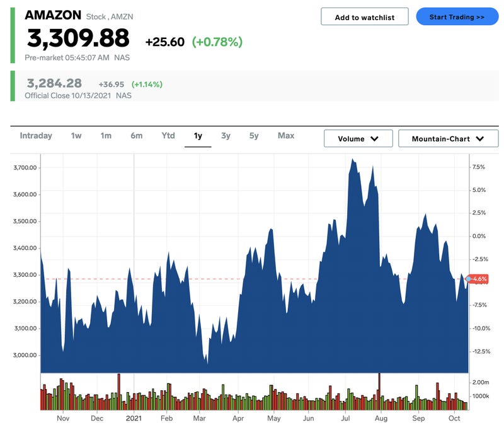Click the 3,500.00 price axis label

point(25,222)
